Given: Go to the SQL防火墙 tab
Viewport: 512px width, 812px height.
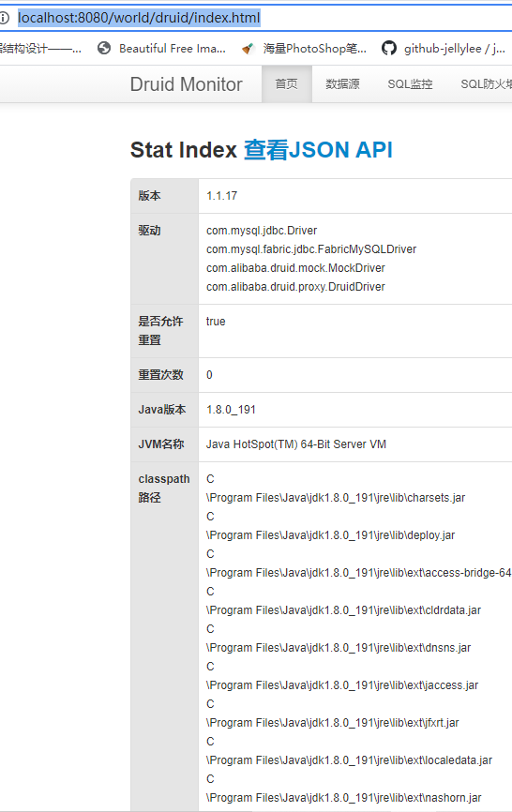Looking at the screenshot, I should click(x=486, y=83).
